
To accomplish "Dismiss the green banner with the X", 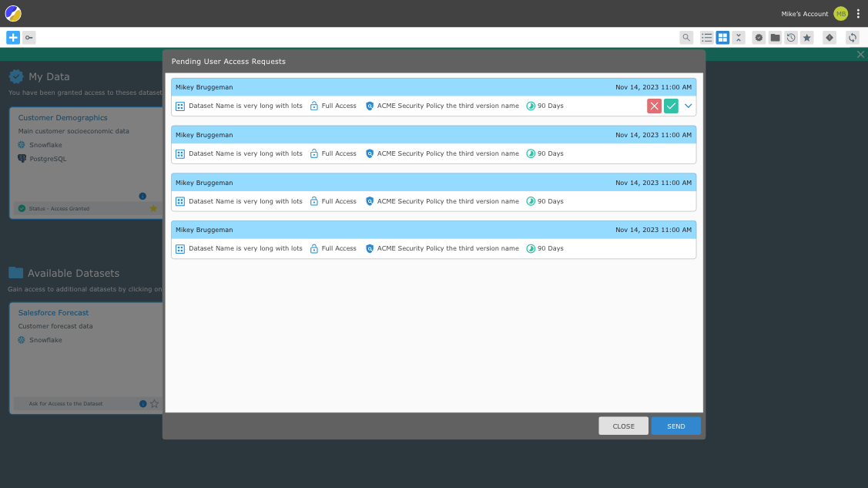I will pos(860,54).
